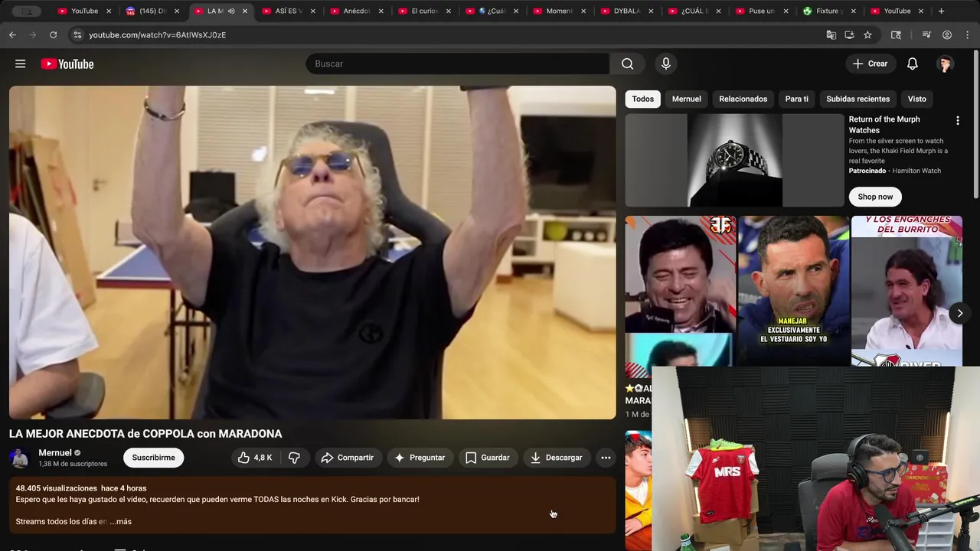Open Return of the Murph Watches ad title
This screenshot has width=980, height=551.
point(884,125)
